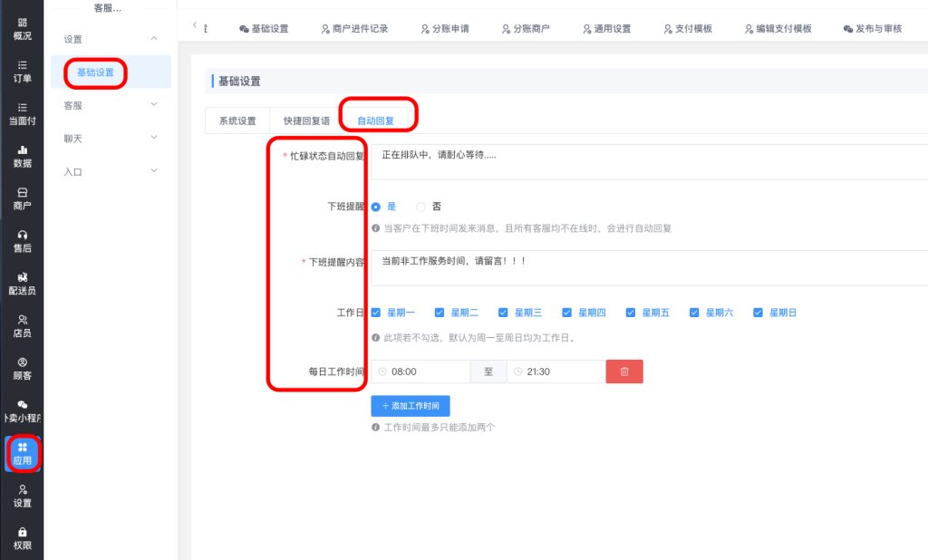Uncheck 星期一 workday checkbox
The image size is (928, 560).
pos(376,313)
